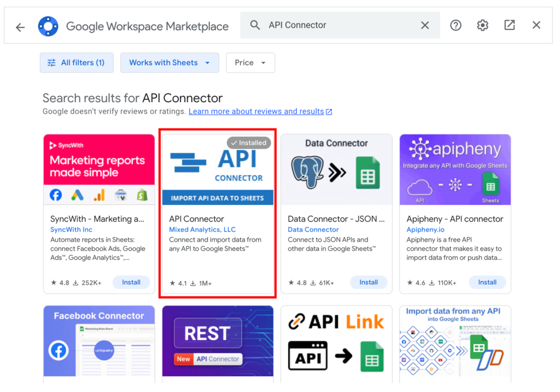Click the Search results for API Connector heading
The width and height of the screenshot is (560, 392).
click(132, 98)
